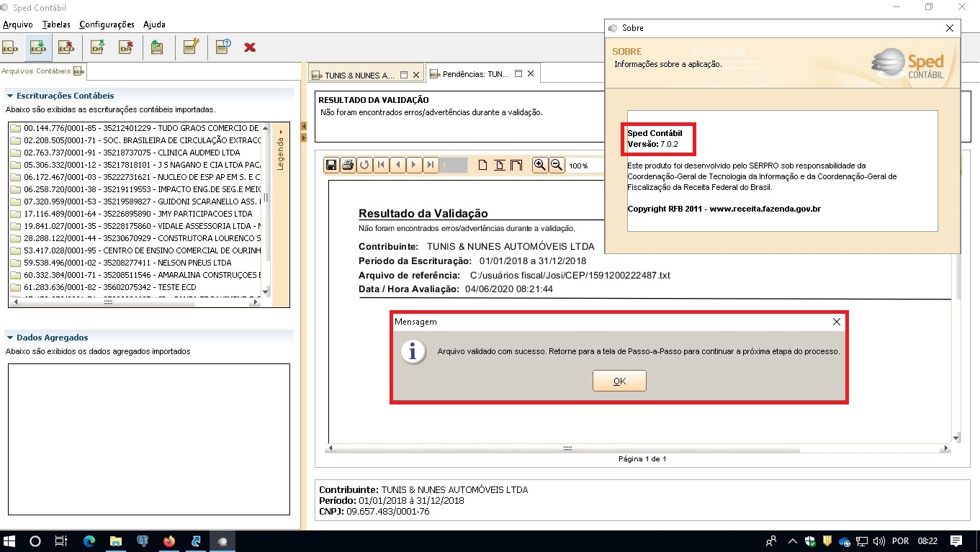Select TUDO GRAOS COMERCIO entry
Image resolution: width=980 pixels, height=552 pixels.
click(135, 128)
